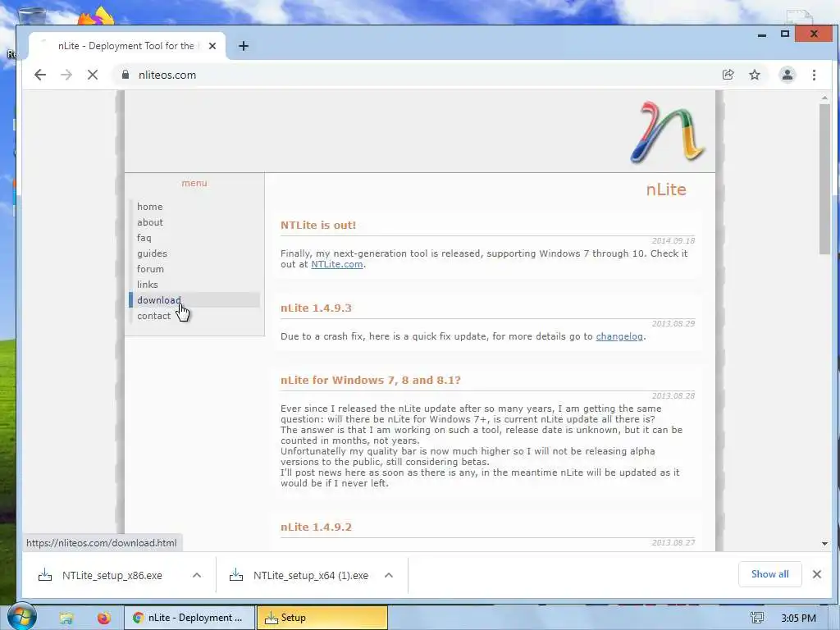This screenshot has height=630, width=840.
Task: Minimize the Chrome window
Action: point(762,34)
